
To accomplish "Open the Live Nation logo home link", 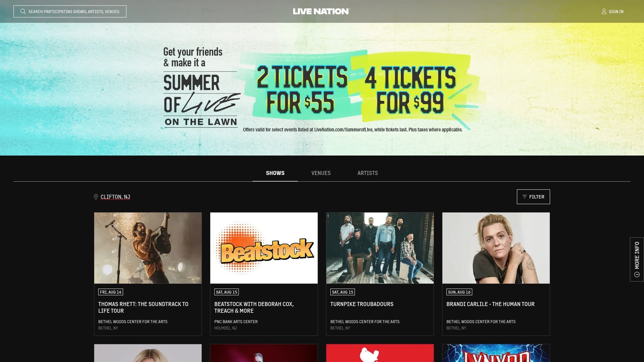I will 321,11.
